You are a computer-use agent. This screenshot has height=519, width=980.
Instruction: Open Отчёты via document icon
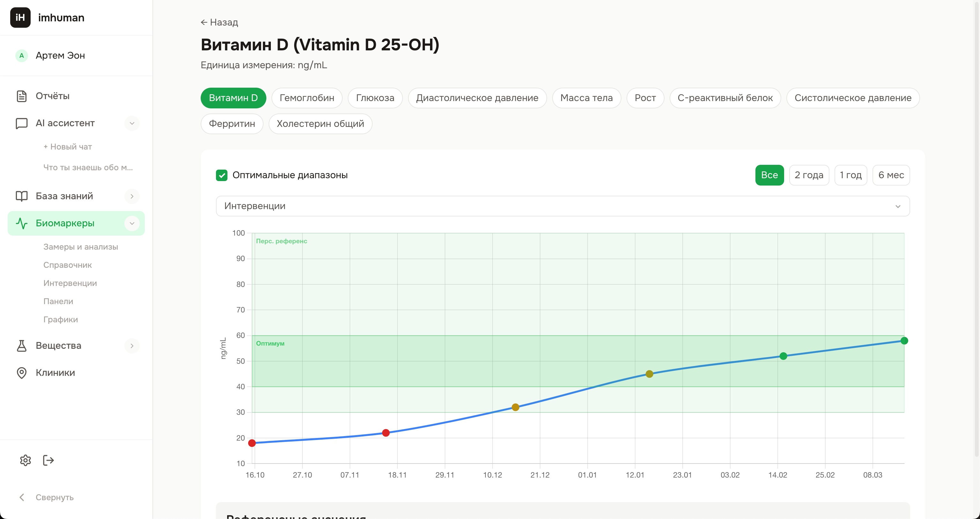(21, 96)
